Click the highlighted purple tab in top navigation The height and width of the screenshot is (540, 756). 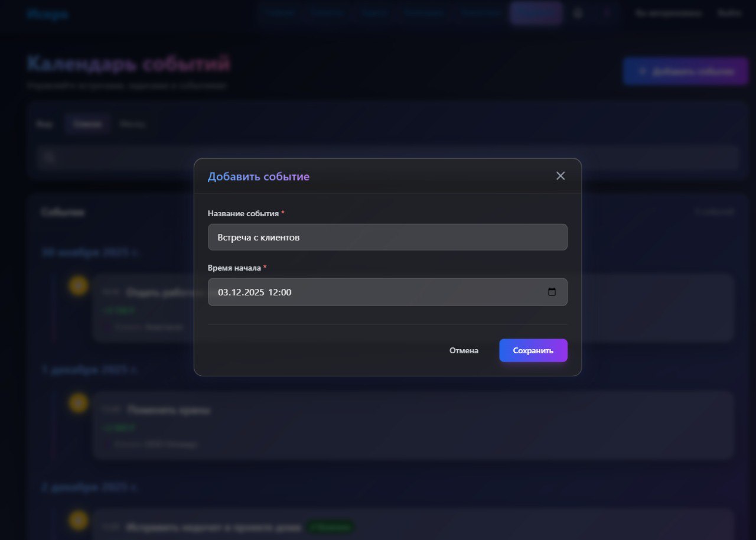pyautogui.click(x=536, y=13)
